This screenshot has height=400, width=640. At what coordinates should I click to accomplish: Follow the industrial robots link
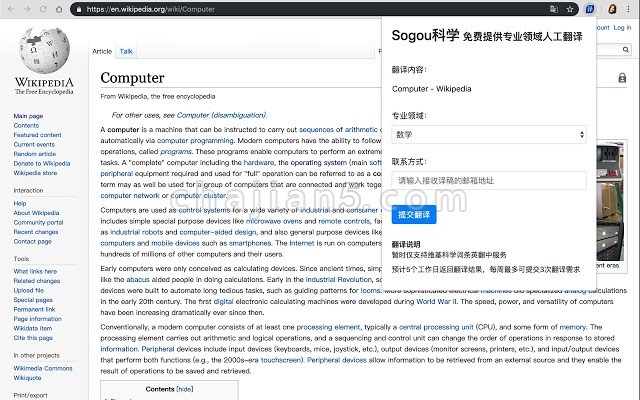tap(137, 232)
